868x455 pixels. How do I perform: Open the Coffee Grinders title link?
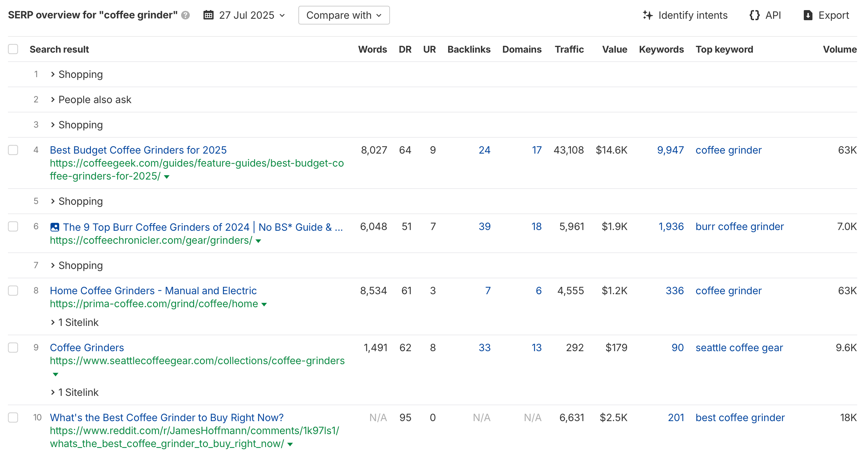pos(87,348)
